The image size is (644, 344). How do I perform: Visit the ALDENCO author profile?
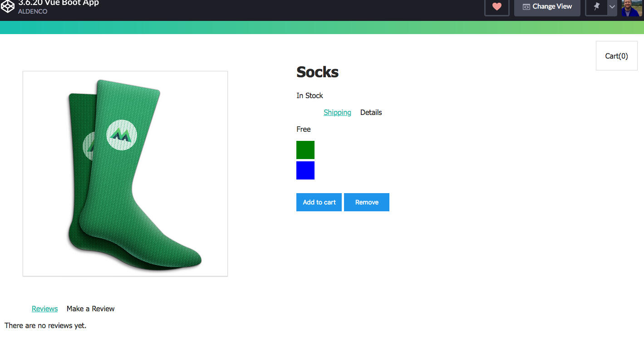(33, 11)
